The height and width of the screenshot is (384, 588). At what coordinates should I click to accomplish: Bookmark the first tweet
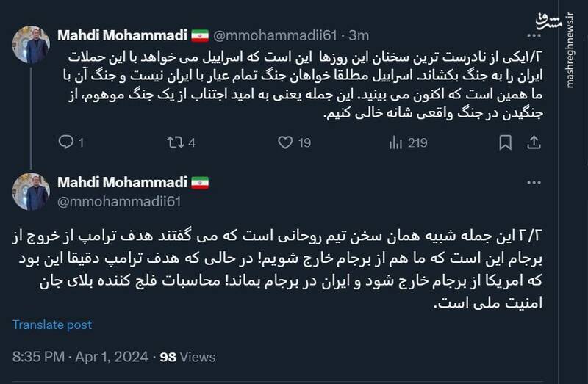point(505,143)
